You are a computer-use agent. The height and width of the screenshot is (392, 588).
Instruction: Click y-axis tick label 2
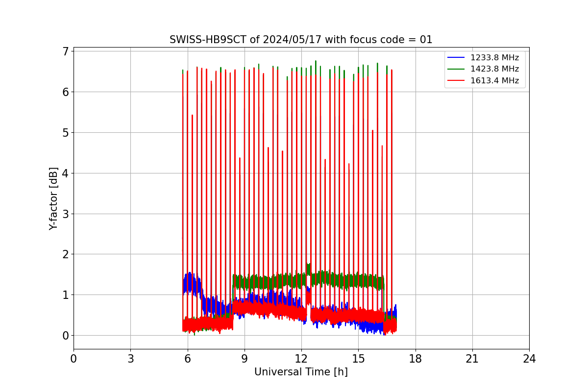click(65, 254)
